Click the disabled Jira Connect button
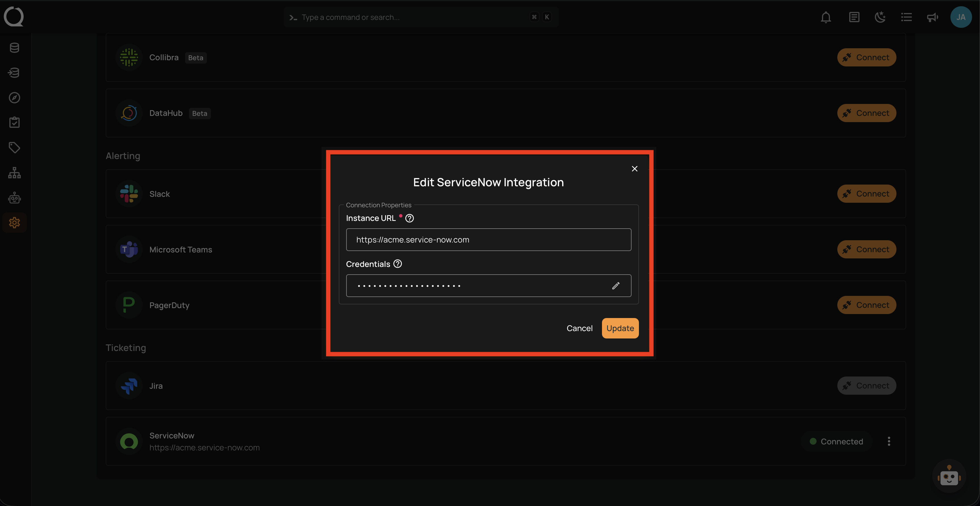980x506 pixels. click(x=866, y=386)
